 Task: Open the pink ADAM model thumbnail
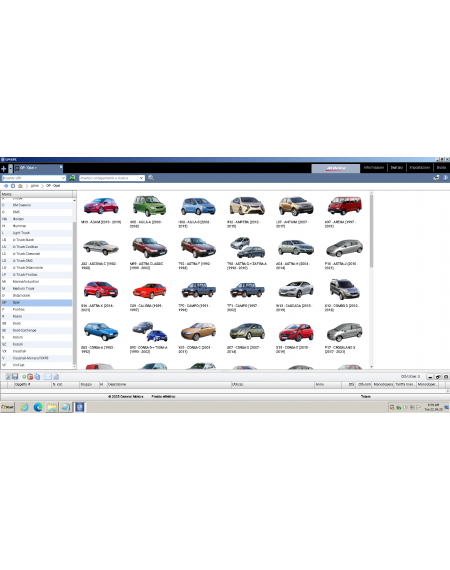pyautogui.click(x=101, y=206)
